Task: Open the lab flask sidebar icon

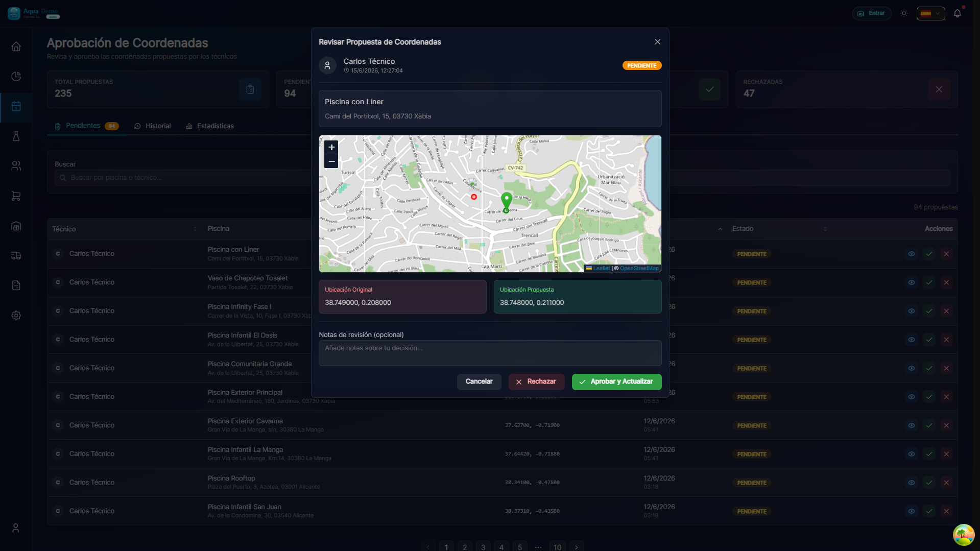Action: (16, 136)
